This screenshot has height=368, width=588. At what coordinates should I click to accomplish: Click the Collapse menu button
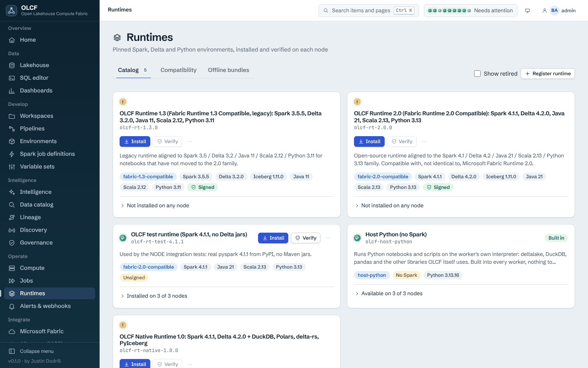[x=49, y=351]
